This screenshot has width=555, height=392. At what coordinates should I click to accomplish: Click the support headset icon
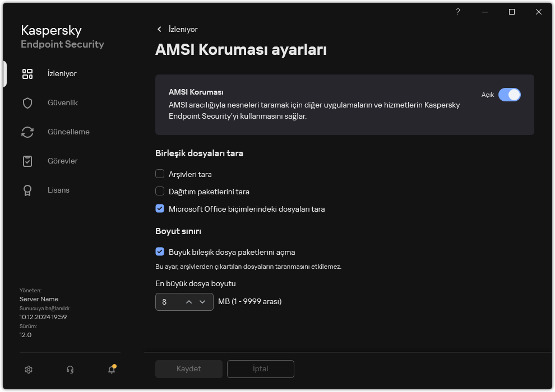[70, 370]
